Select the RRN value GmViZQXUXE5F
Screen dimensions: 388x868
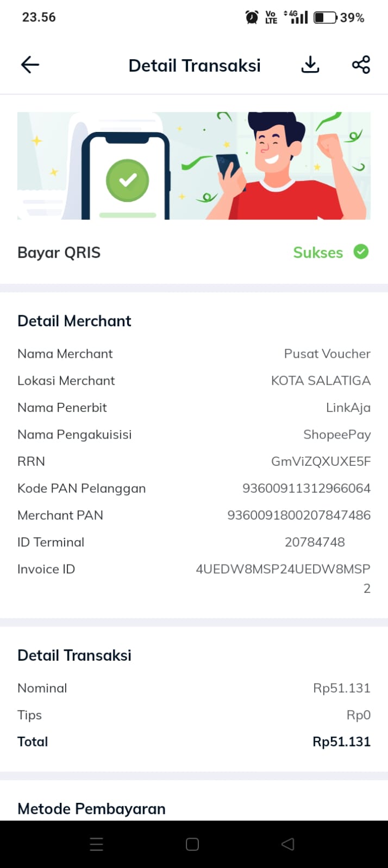321,461
